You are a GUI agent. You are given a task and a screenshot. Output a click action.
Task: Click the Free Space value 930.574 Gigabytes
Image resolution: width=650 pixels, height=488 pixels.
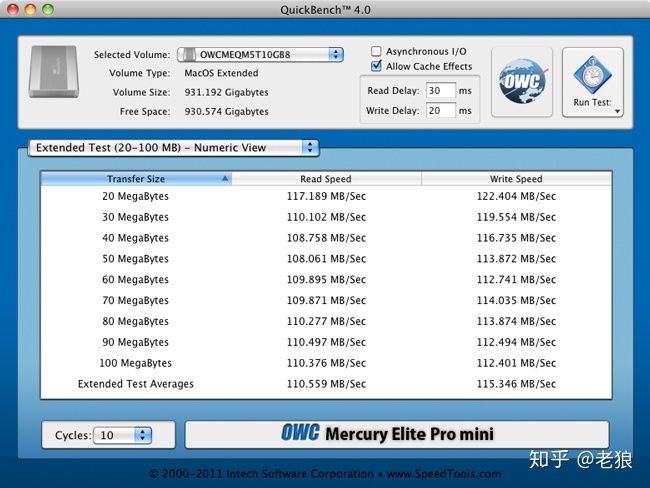tap(226, 112)
